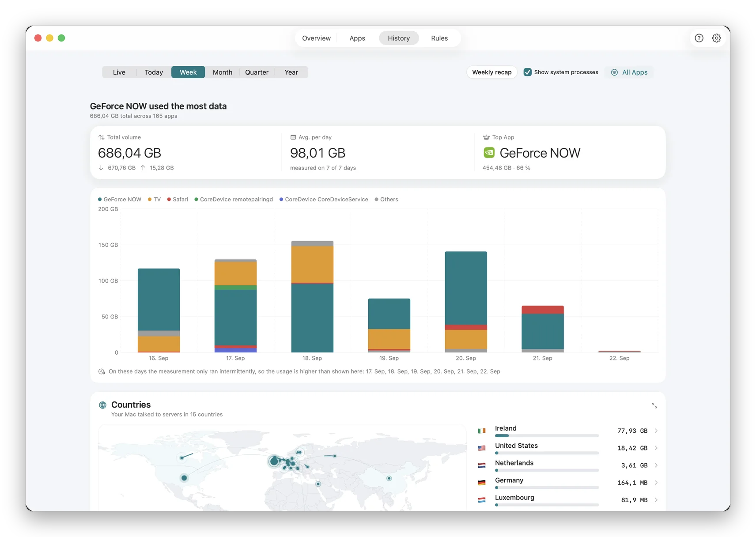Screen dimensions: 756x537
Task: Click the intermittent measurement warning icon
Action: tap(102, 371)
